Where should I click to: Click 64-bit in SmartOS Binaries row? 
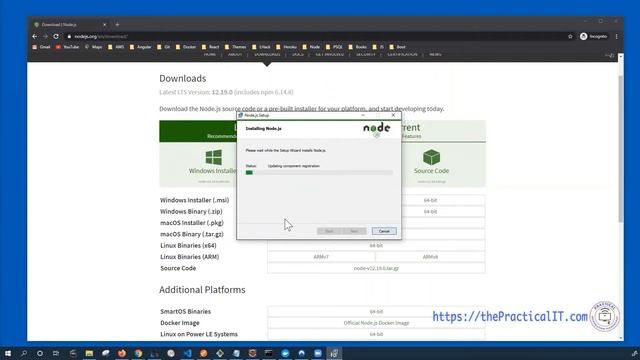376,311
